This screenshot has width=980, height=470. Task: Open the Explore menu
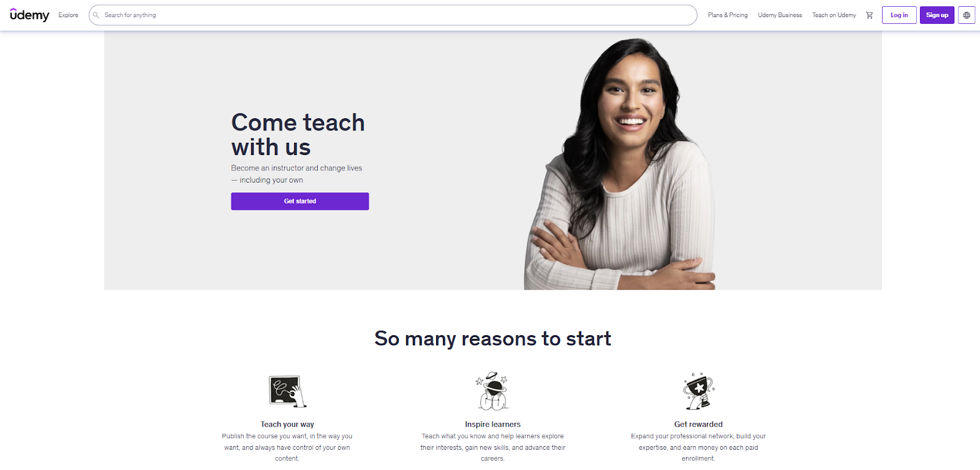pos(69,15)
